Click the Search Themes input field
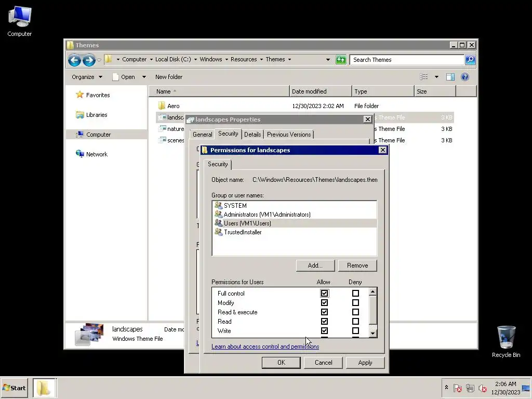 pos(407,60)
